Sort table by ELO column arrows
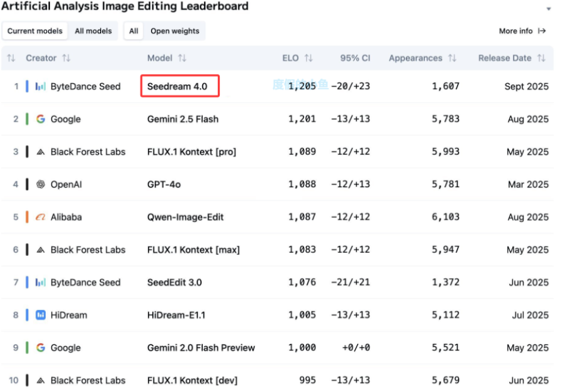This screenshot has width=561, height=392. coord(308,58)
